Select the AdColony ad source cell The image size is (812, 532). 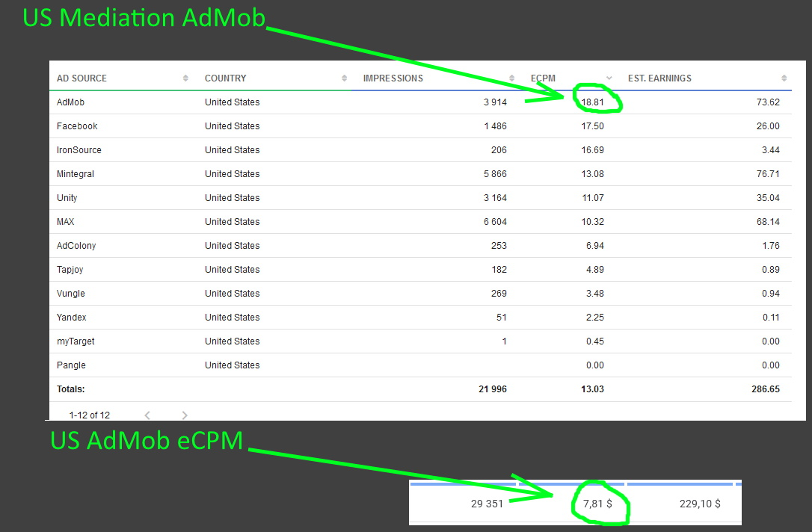pos(76,245)
